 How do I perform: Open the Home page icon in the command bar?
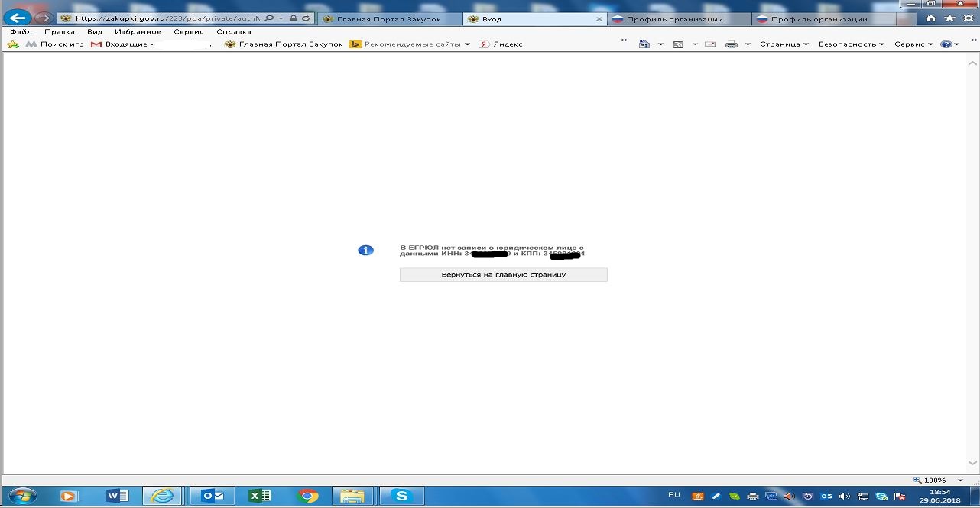644,44
